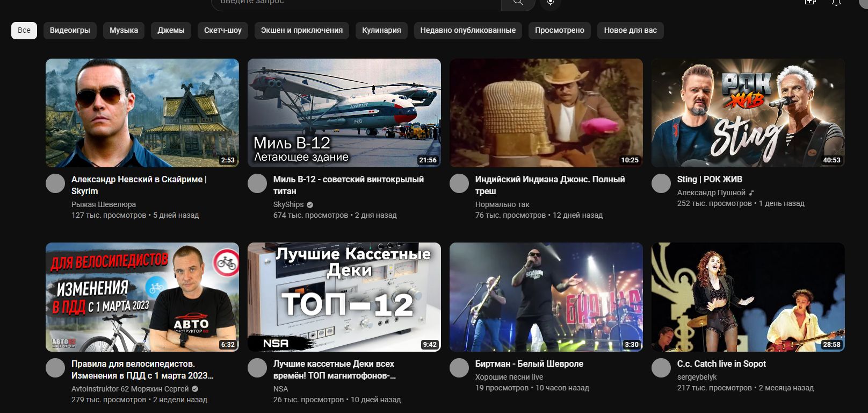
Task: Open title C.c. Catch live in Sopot
Action: click(721, 364)
